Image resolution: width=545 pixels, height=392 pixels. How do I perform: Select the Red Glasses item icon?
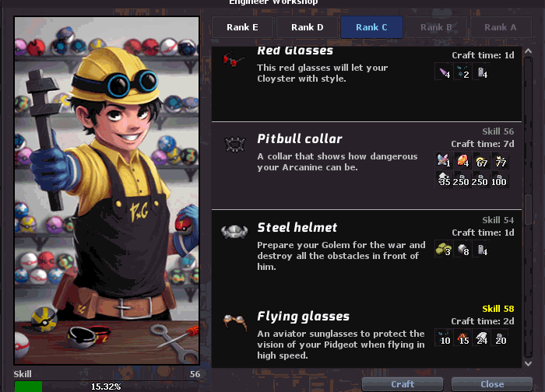(x=234, y=60)
